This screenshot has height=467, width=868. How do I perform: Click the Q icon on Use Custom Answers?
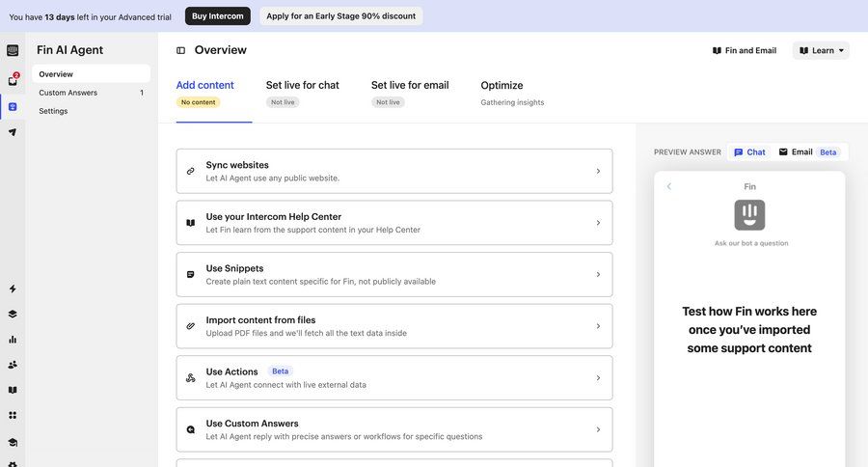point(190,429)
